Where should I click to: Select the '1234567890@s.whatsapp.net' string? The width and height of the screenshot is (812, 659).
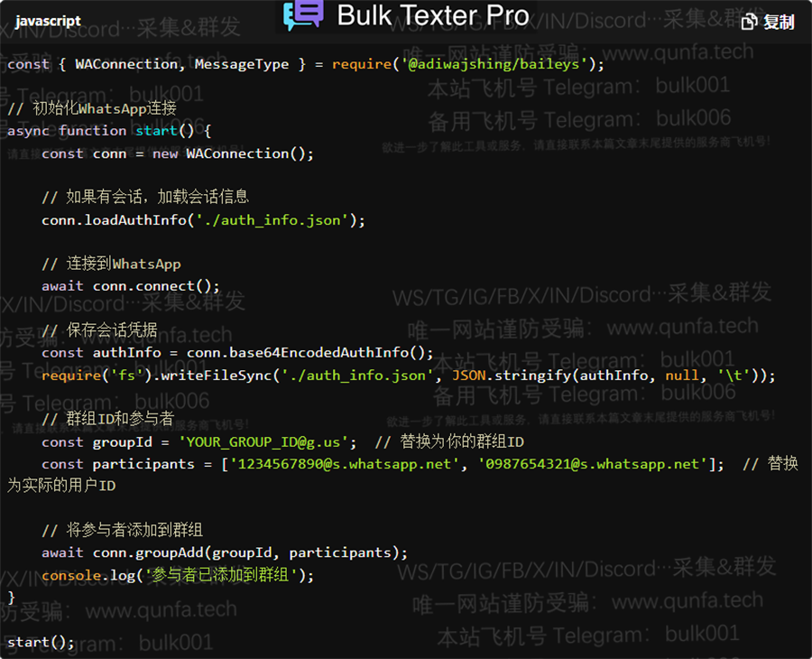pyautogui.click(x=344, y=464)
